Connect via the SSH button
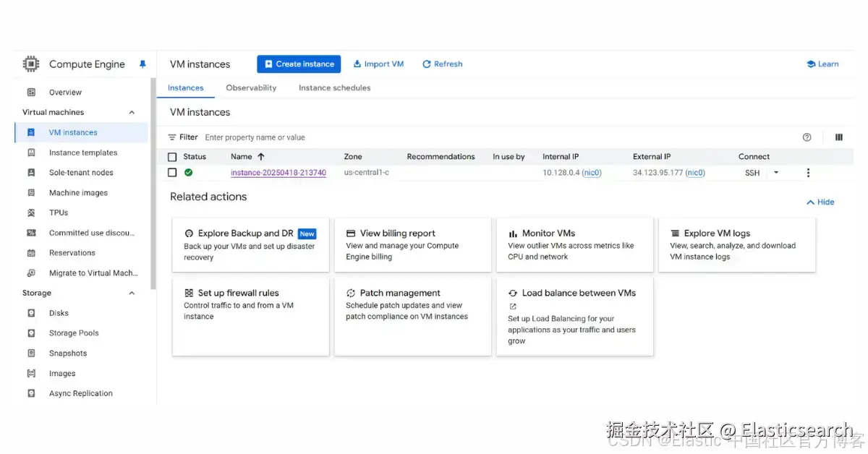The image size is (868, 454). (x=752, y=173)
